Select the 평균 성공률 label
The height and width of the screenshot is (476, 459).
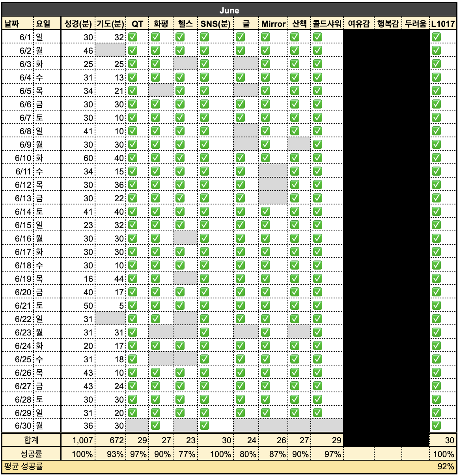23,467
